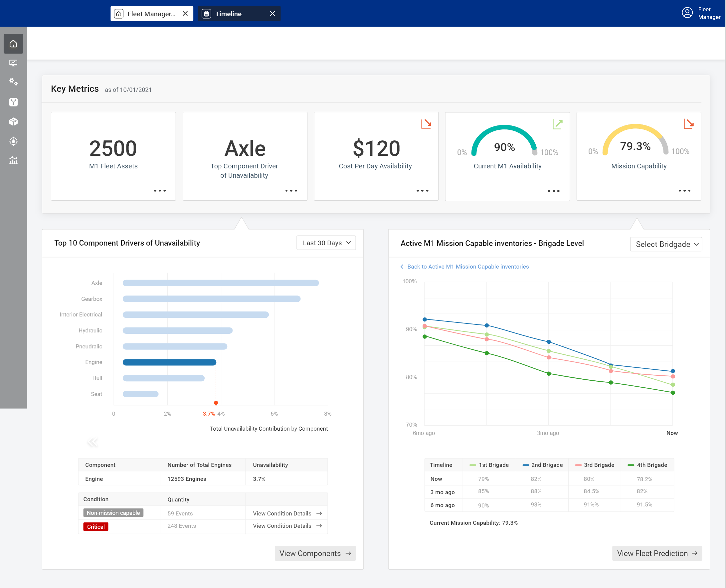Click the Fleet Manager profile avatar
The height and width of the screenshot is (588, 726).
tap(687, 13)
